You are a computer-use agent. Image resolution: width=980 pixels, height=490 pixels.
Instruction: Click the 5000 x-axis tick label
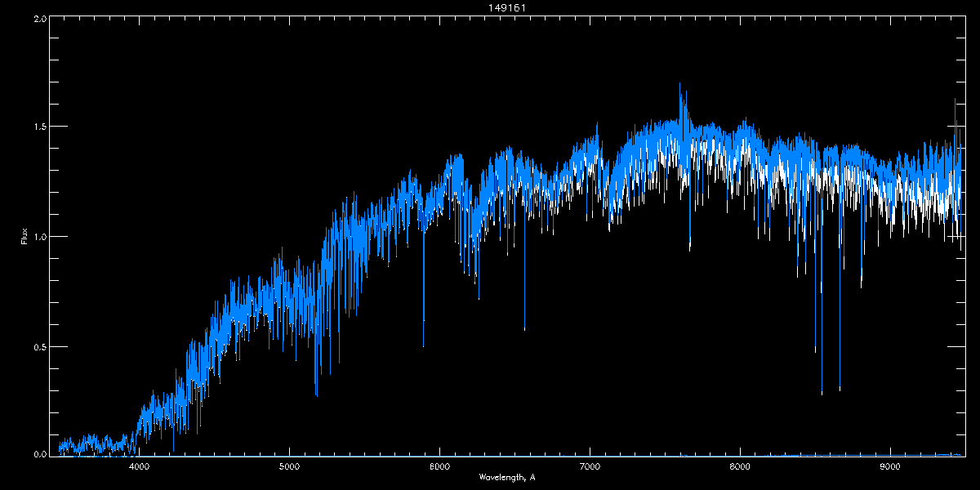(x=289, y=467)
